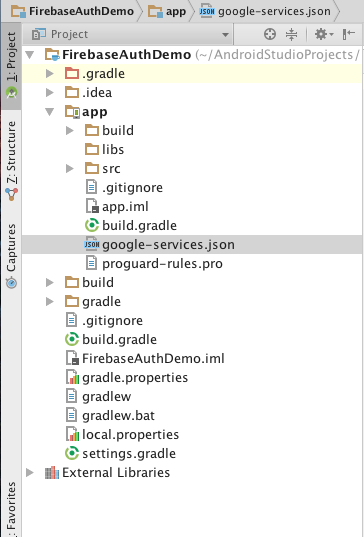Select the app module name in tree

tap(95, 112)
